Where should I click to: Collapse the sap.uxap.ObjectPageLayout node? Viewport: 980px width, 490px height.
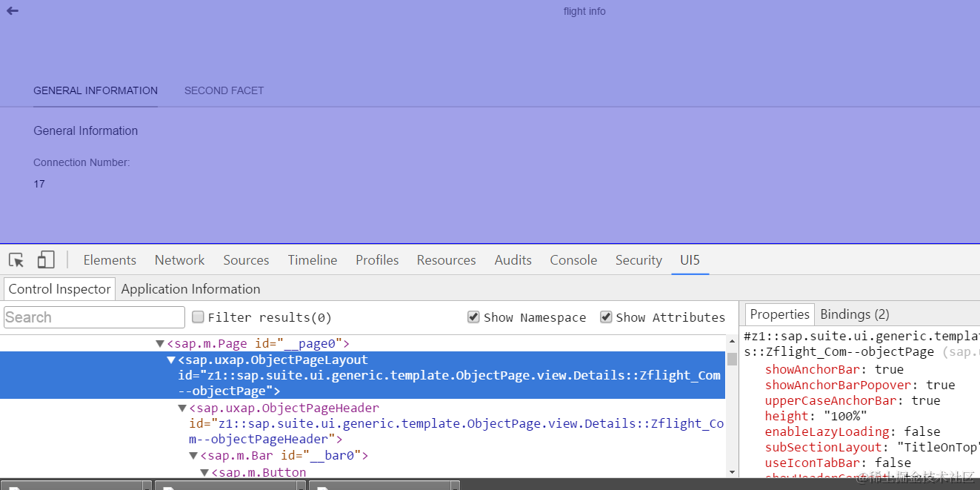click(x=171, y=360)
